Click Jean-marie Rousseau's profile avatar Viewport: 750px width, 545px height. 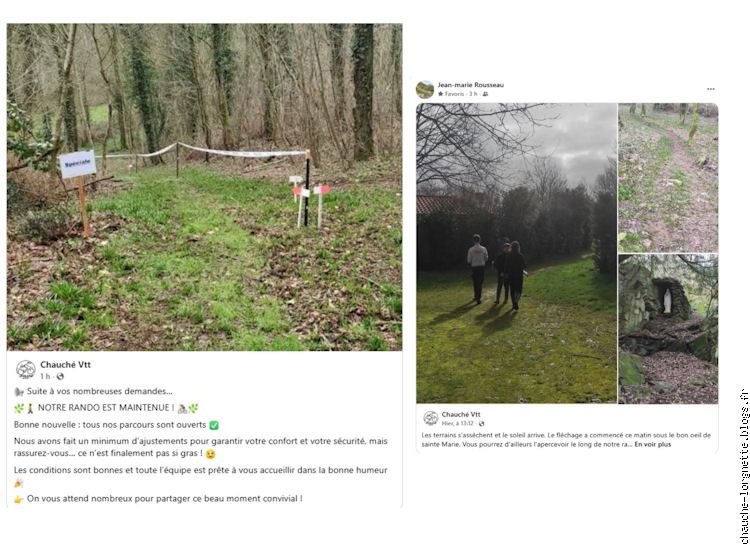(x=425, y=90)
